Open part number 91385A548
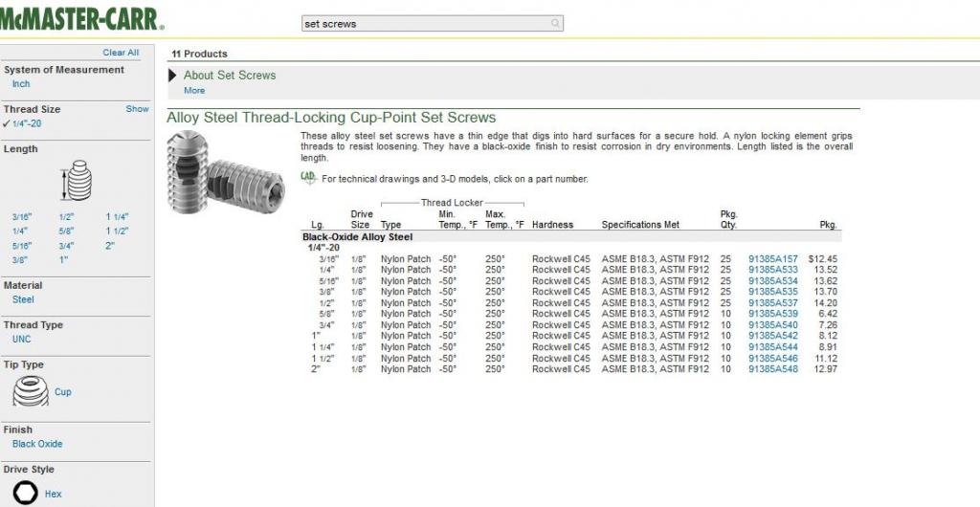 tap(773, 369)
